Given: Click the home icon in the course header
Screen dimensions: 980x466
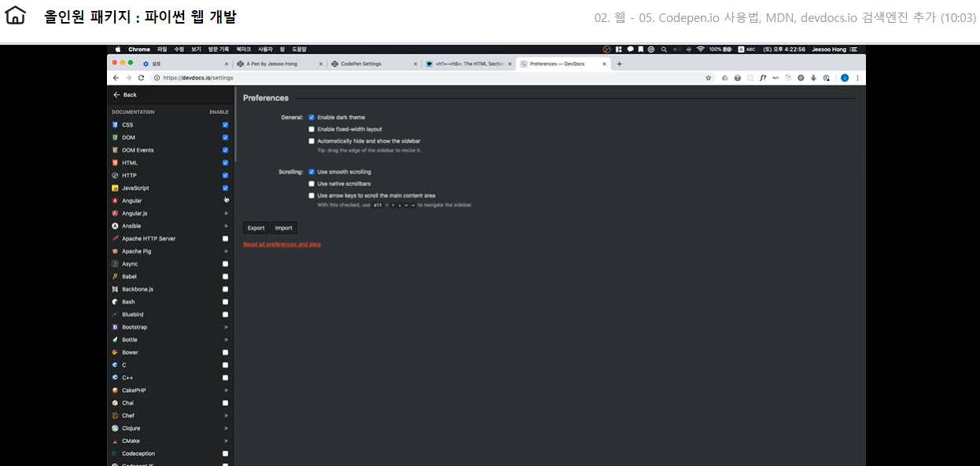Looking at the screenshot, I should pyautogui.click(x=16, y=16).
